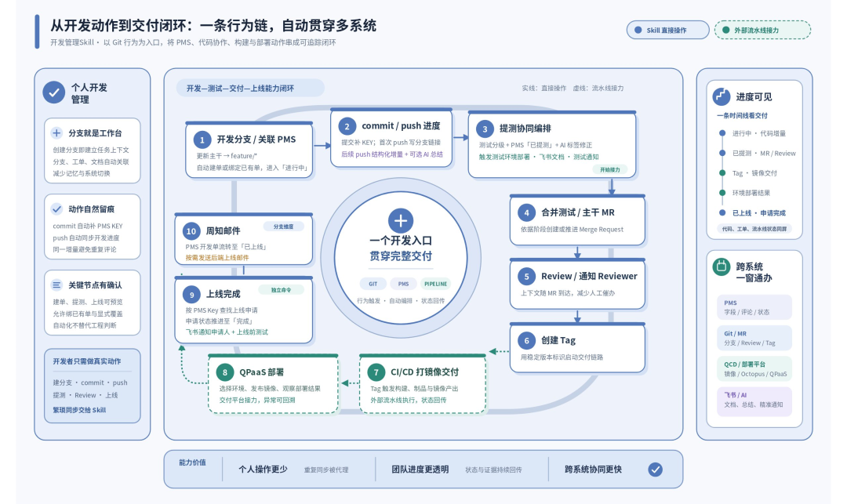Screen dimensions: 847x504
Task: Click number 6 badge on 创建 Tag card
Action: pos(526,340)
